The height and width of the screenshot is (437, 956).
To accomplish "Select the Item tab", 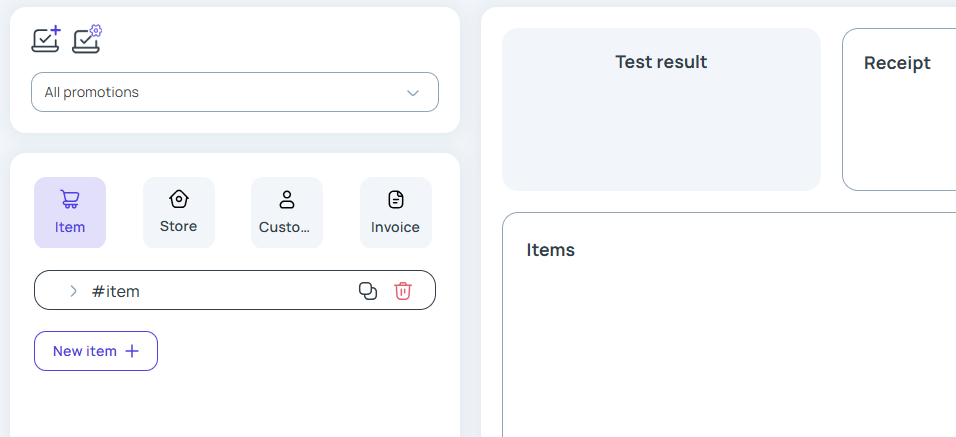I will (x=70, y=213).
